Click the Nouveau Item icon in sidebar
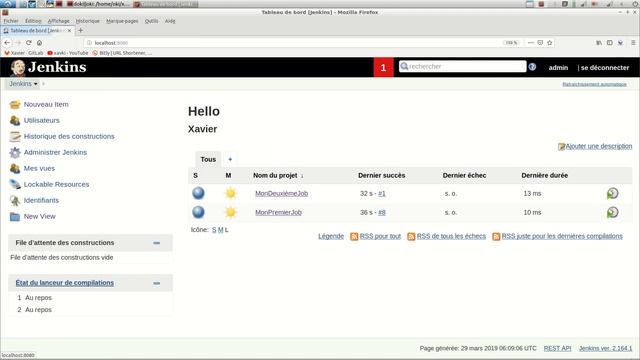The width and height of the screenshot is (640, 360). point(15,104)
